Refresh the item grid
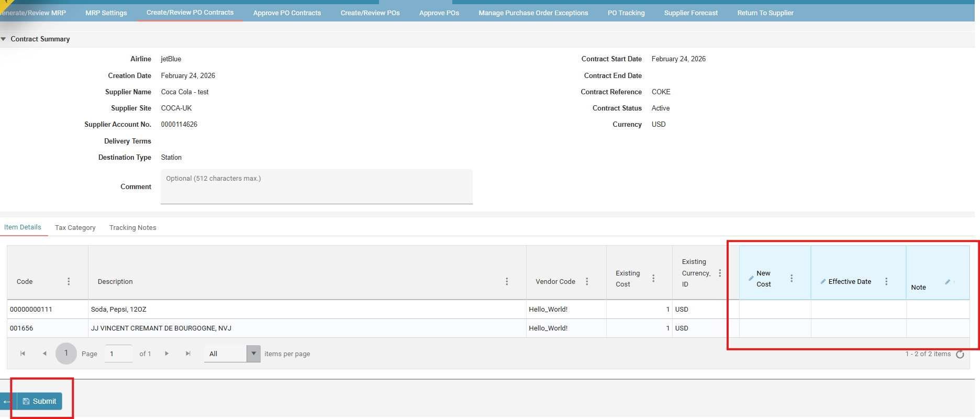This screenshot has width=980, height=419. tap(960, 354)
